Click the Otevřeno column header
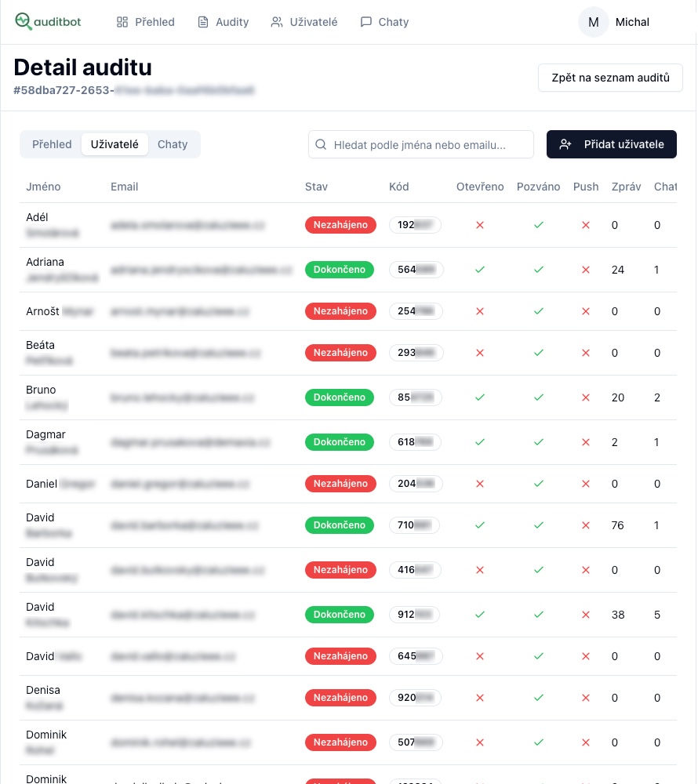 pos(480,187)
